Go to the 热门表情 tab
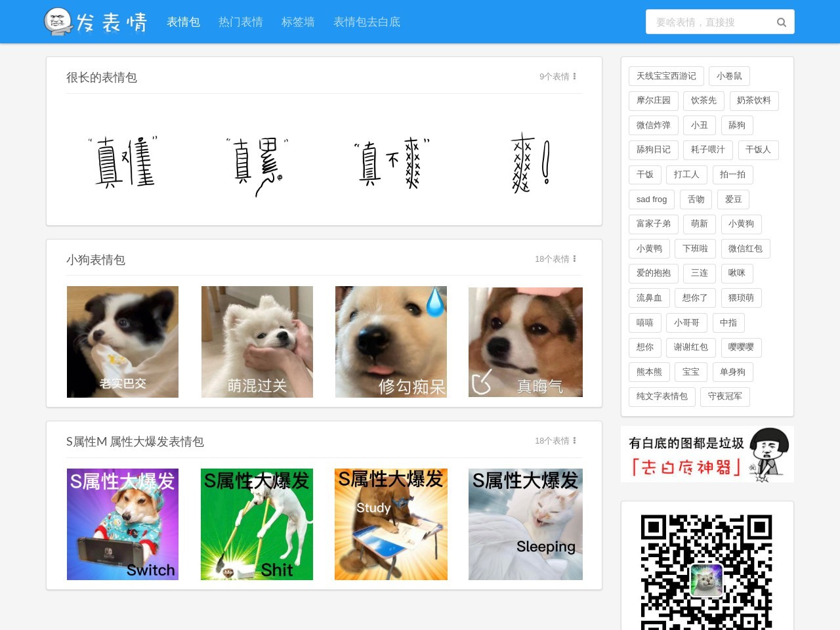 240,22
